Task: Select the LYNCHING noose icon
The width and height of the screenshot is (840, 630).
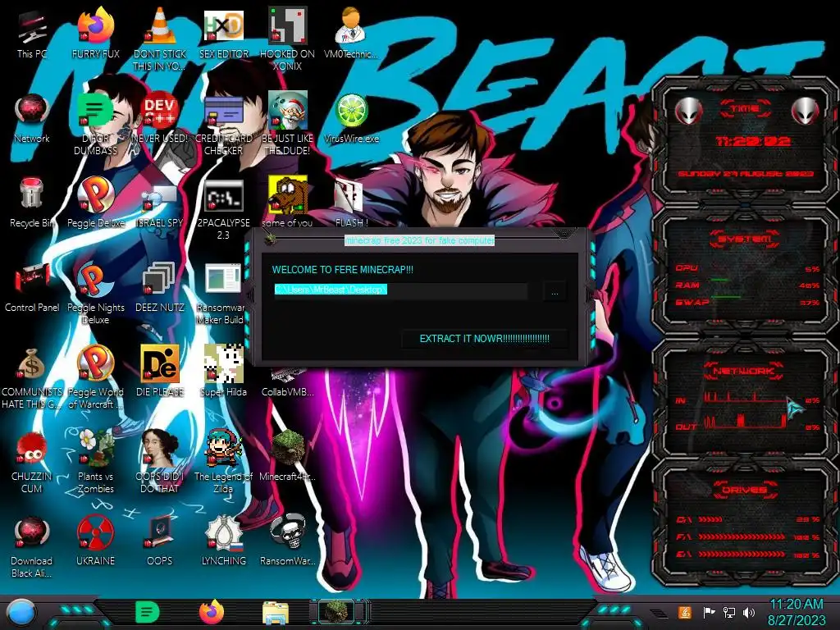Action: [x=224, y=541]
